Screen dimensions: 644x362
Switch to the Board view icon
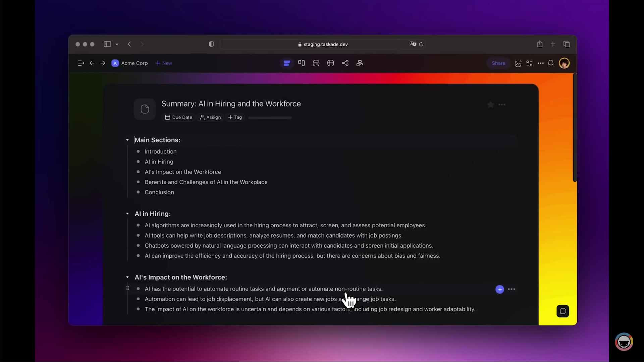click(x=301, y=63)
